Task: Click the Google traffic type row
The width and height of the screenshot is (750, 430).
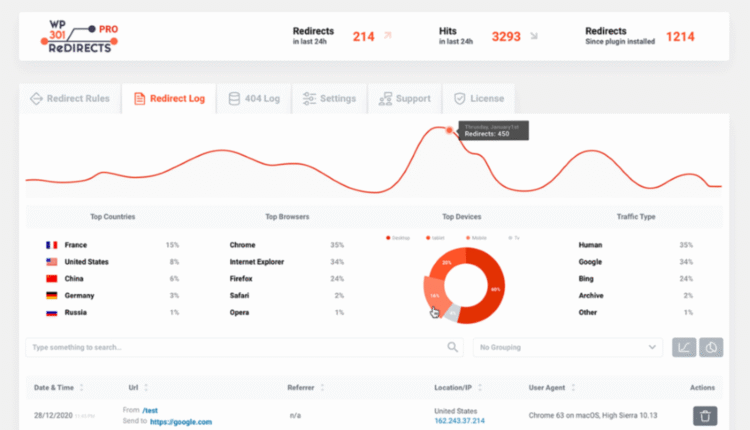Action: click(636, 262)
